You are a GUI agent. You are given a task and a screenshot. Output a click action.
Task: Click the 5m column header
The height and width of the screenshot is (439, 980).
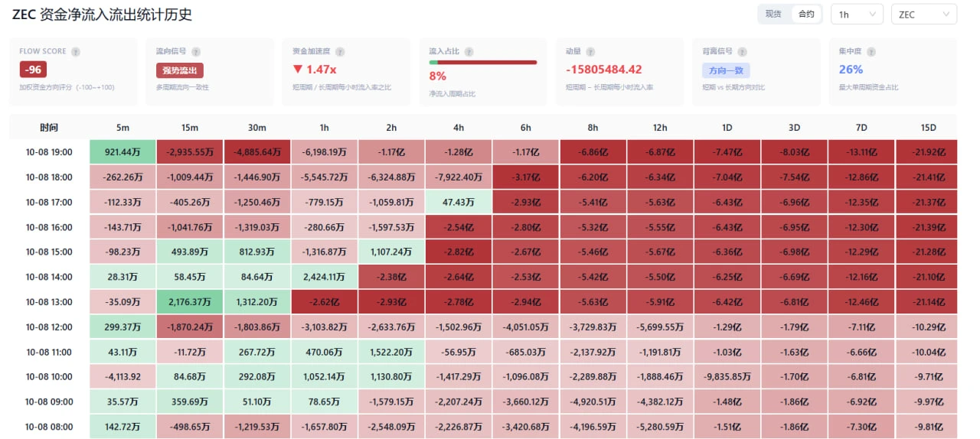(x=122, y=127)
